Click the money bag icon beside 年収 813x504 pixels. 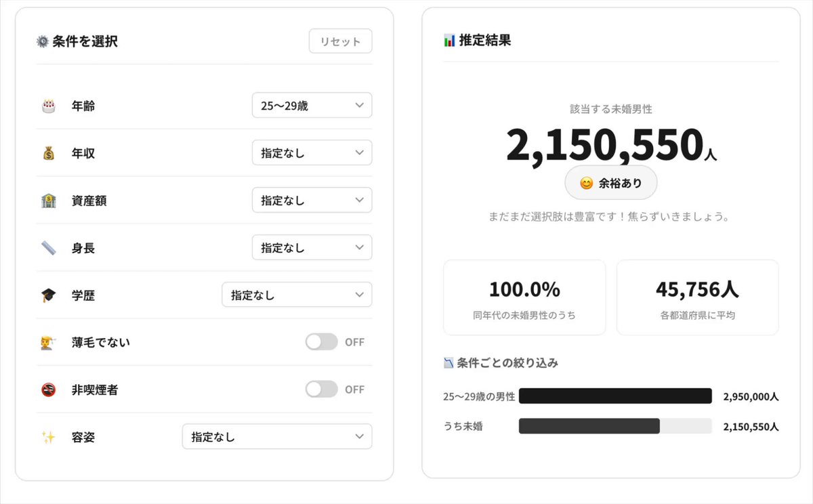pos(48,153)
